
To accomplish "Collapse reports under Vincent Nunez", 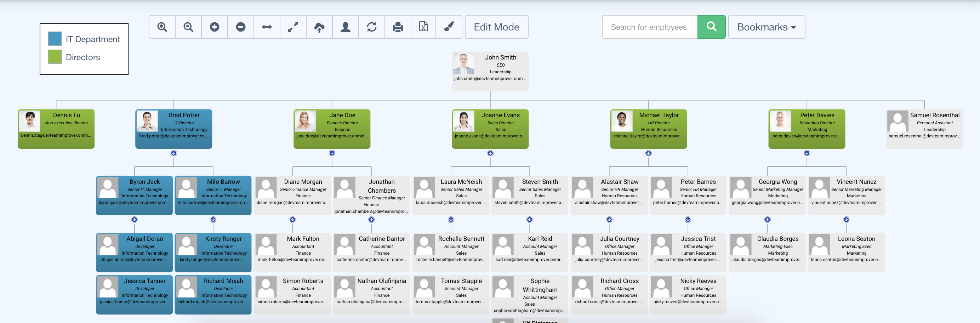I will (x=846, y=220).
